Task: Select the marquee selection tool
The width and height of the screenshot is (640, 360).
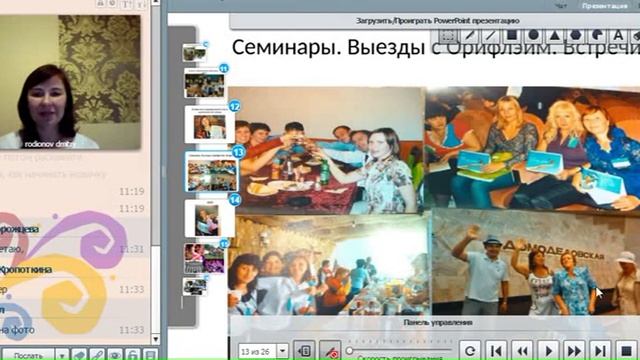Action: coord(448,36)
